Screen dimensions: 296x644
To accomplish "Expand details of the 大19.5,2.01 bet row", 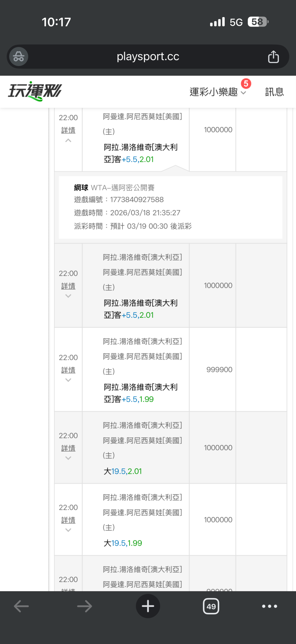I will [68, 458].
